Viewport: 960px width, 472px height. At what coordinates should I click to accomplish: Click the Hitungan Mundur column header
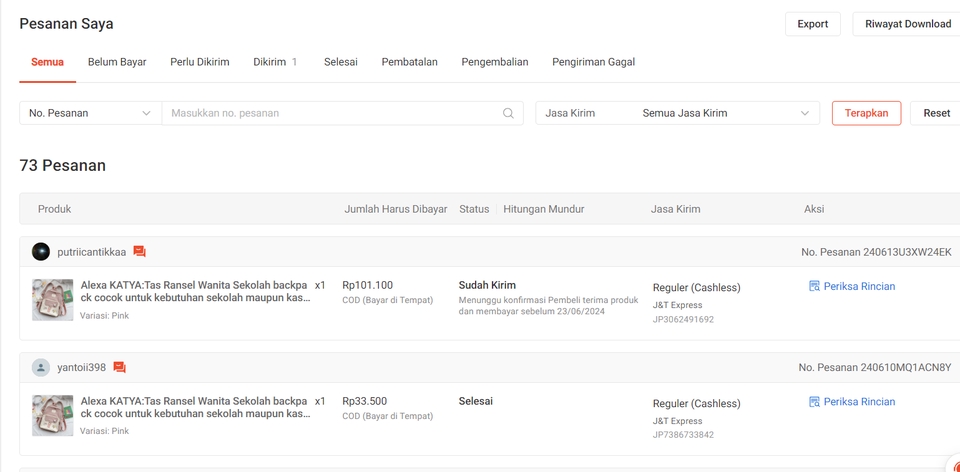[544, 209]
